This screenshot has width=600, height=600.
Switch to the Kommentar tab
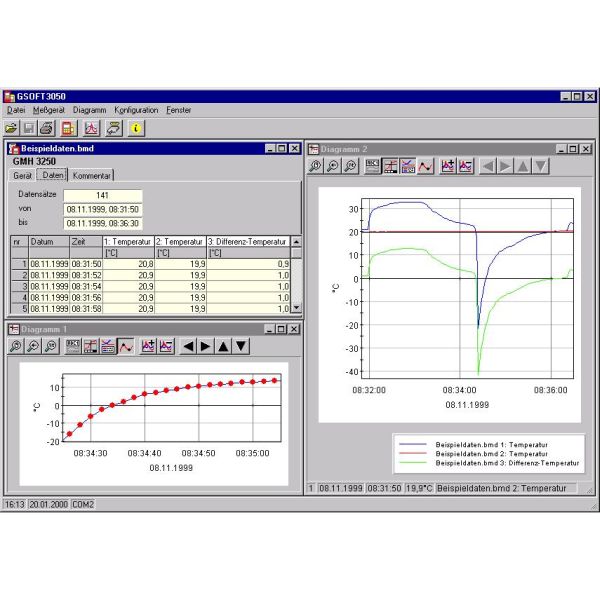click(x=91, y=176)
